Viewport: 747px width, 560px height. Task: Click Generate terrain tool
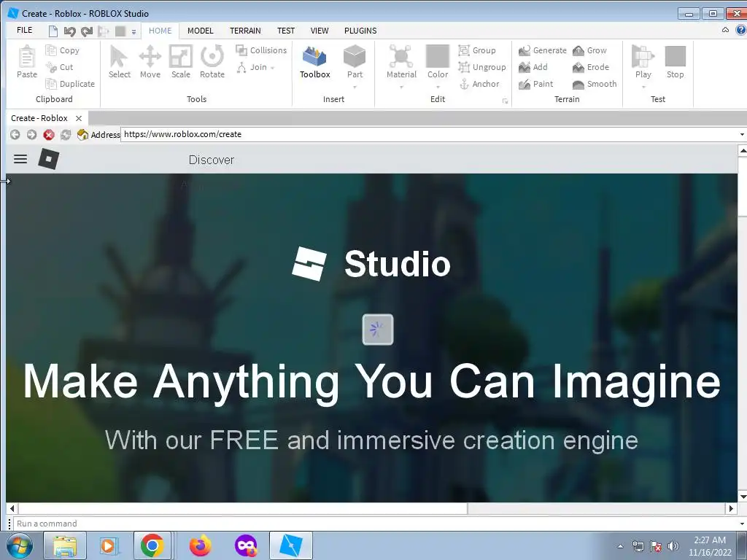point(542,50)
